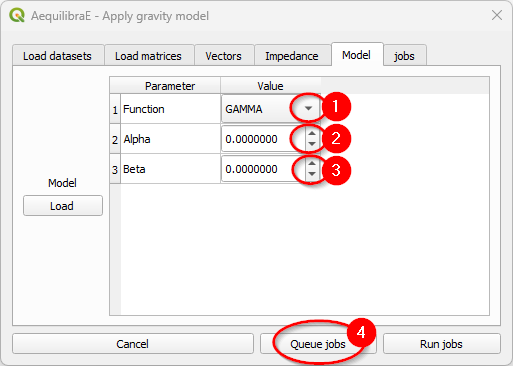513x366 pixels.
Task: Click the QGIS logo icon in title bar
Action: tap(17, 15)
